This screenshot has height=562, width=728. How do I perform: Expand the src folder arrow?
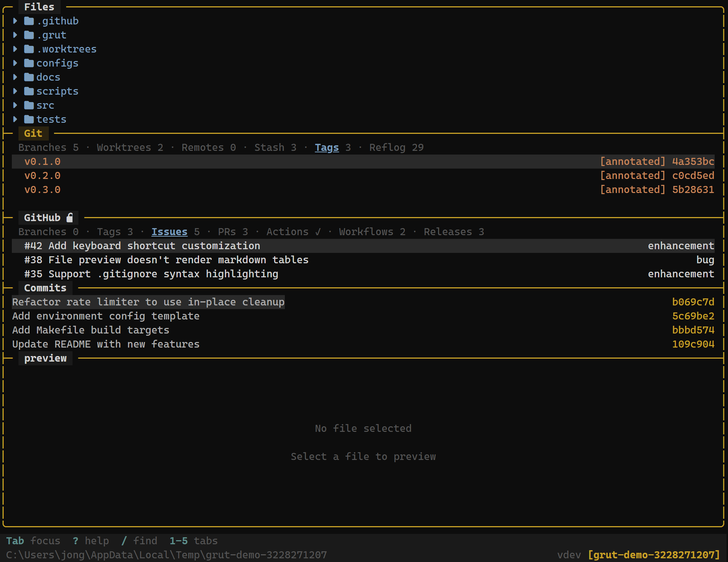pyautogui.click(x=15, y=105)
